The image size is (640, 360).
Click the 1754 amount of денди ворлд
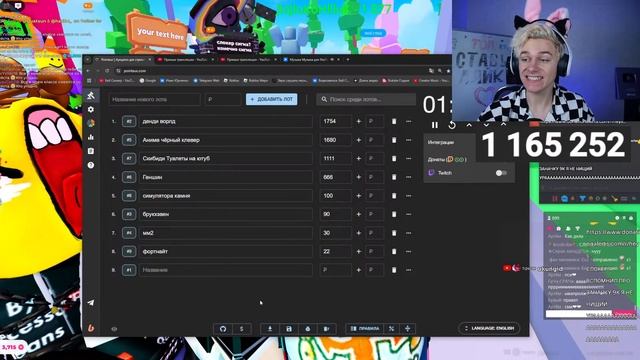pyautogui.click(x=336, y=121)
